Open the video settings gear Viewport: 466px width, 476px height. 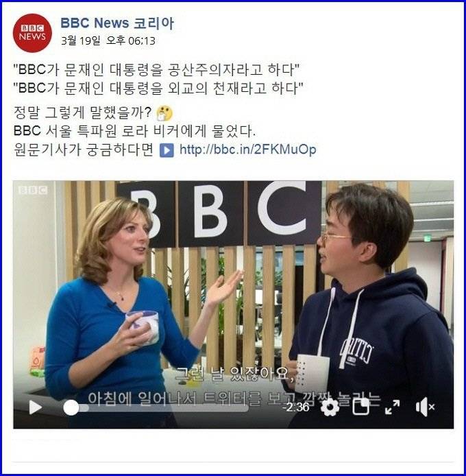tap(330, 407)
